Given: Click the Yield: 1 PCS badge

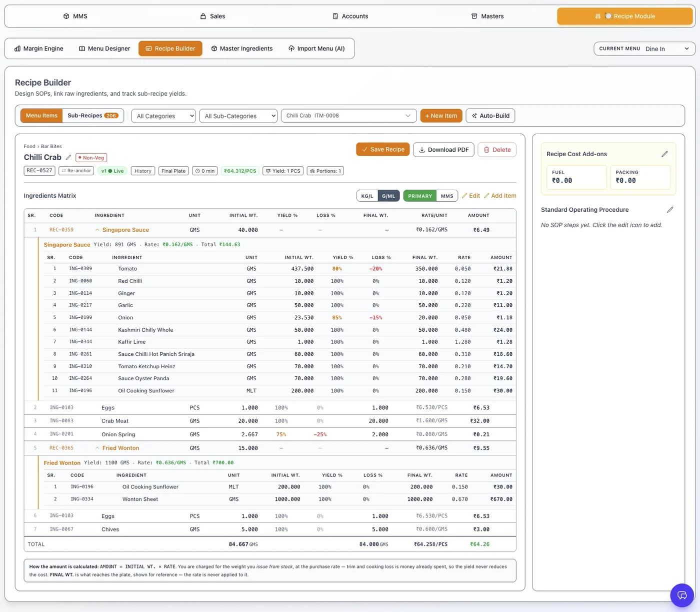Looking at the screenshot, I should [x=283, y=171].
